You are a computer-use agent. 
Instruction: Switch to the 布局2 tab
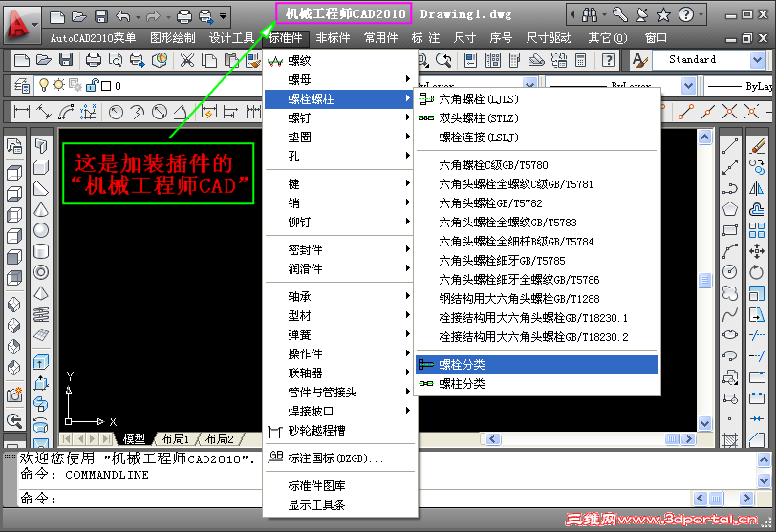[x=219, y=439]
